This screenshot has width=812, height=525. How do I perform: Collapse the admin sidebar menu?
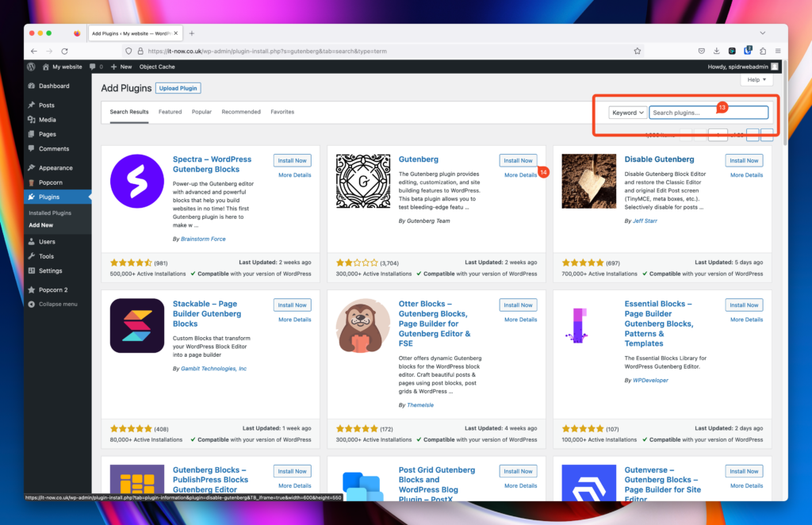pyautogui.click(x=57, y=305)
